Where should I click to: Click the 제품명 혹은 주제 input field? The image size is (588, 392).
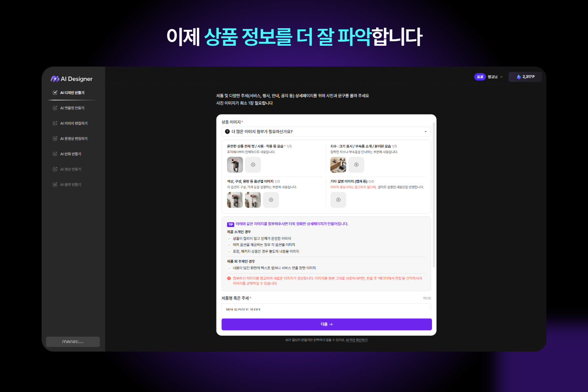coord(326,307)
